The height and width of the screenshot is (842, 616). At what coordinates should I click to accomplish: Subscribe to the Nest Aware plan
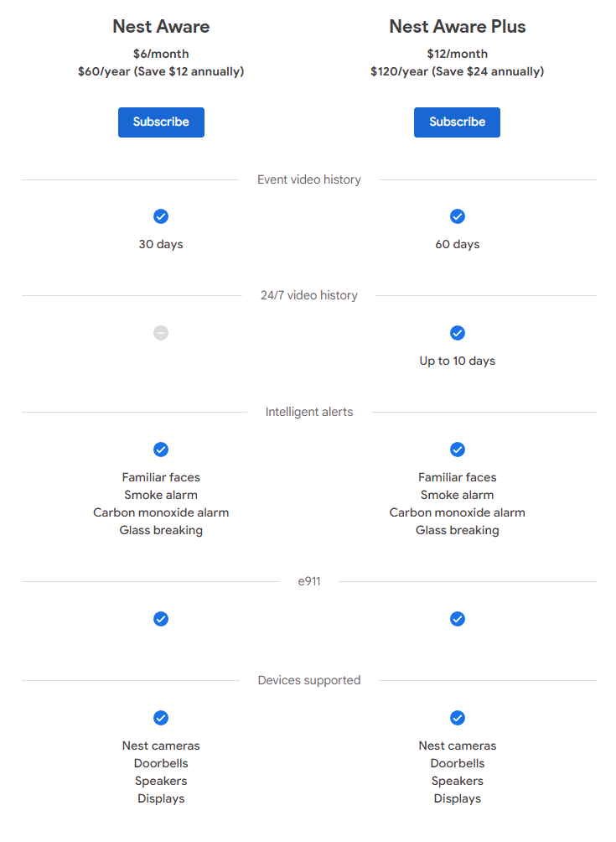pos(161,122)
